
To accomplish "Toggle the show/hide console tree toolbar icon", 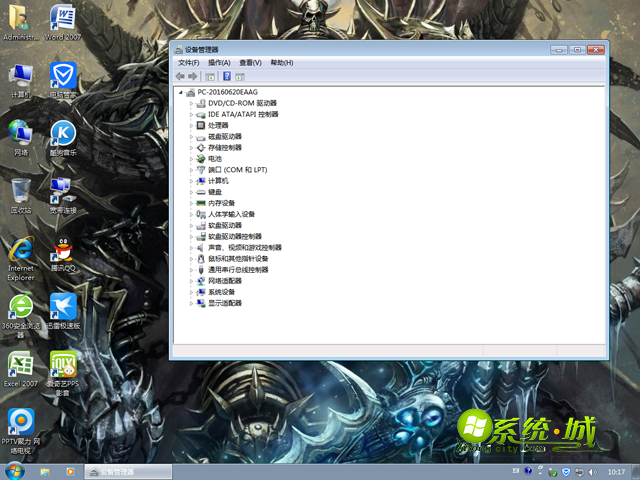I will (210, 76).
